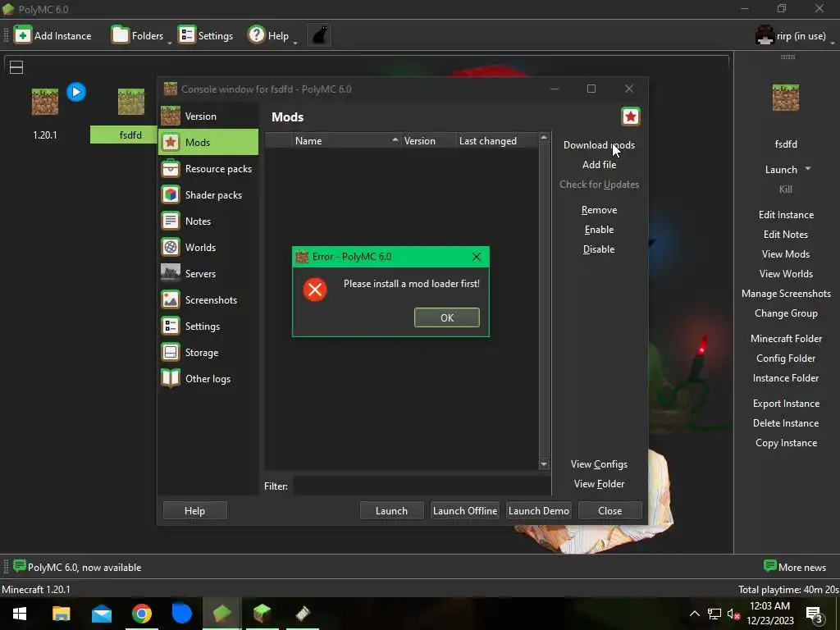Open the rirp account dropdown
840x630 pixels.
794,36
